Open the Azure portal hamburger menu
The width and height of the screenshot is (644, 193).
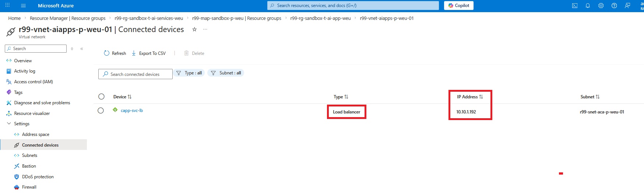[23, 6]
